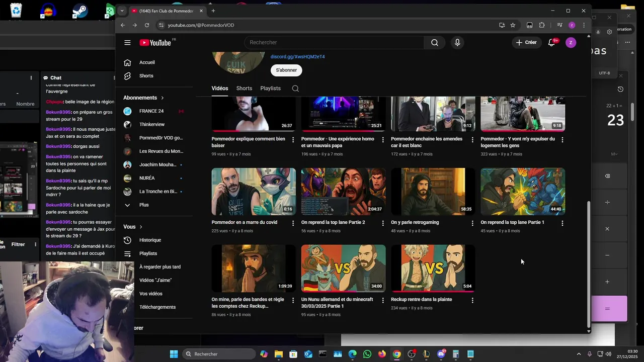Click the S'abonner button

pyautogui.click(x=286, y=70)
